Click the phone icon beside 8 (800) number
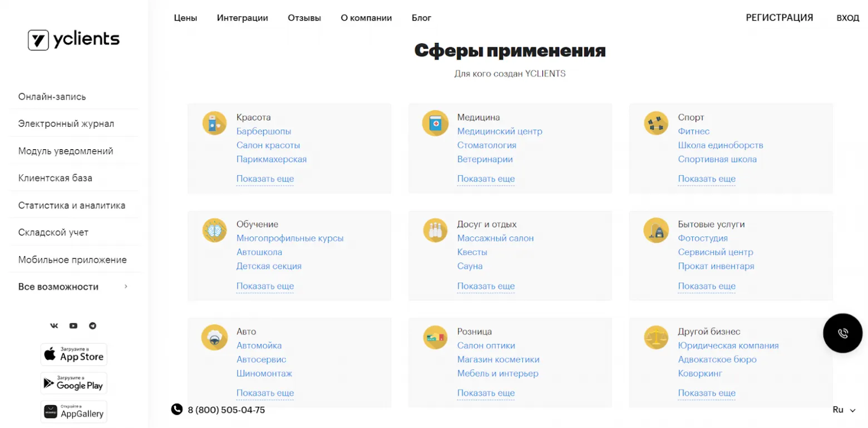Image resolution: width=868 pixels, height=428 pixels. point(177,410)
